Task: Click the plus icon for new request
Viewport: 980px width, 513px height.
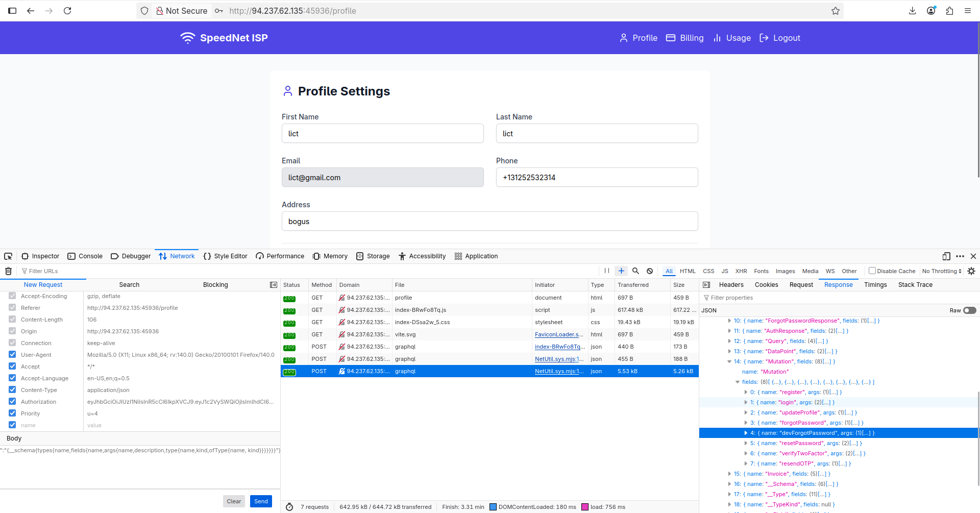Action: (x=621, y=271)
